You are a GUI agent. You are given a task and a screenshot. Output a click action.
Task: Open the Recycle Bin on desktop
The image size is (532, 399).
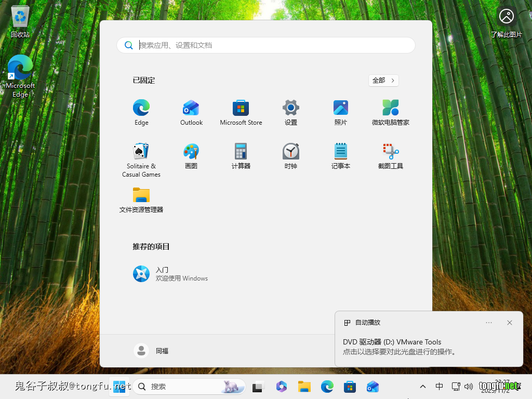point(20,21)
